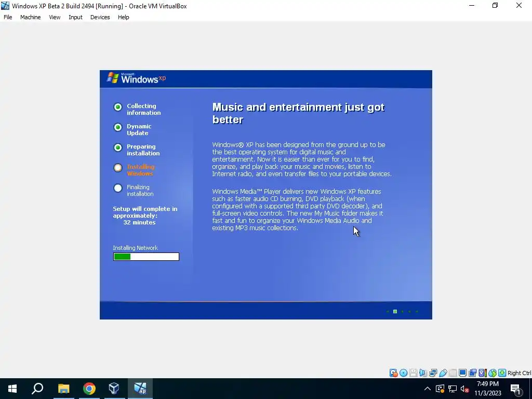Screen dimensions: 532x399
Task: Click the hard disk activity indicator
Action: 394,373
